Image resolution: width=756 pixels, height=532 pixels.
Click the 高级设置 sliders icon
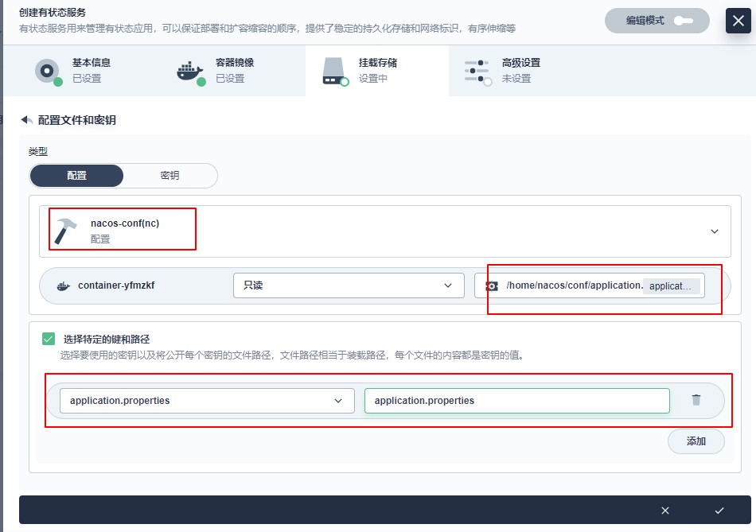pyautogui.click(x=477, y=72)
